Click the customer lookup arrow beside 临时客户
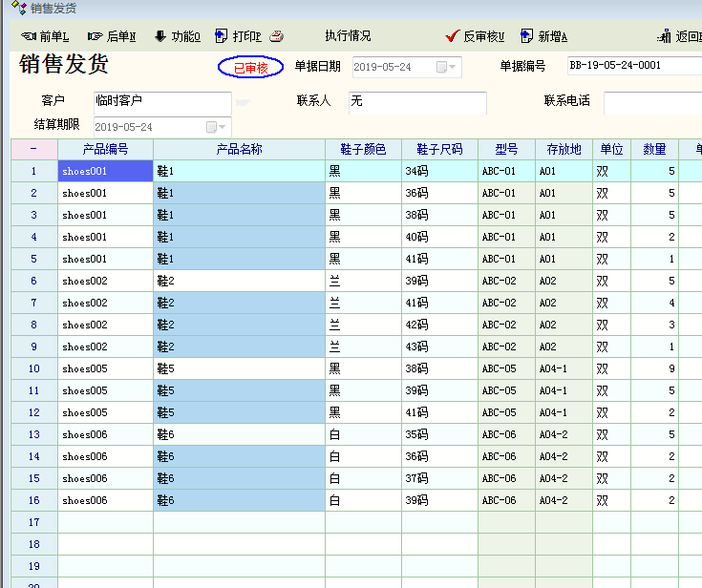The image size is (702, 588). 244,102
